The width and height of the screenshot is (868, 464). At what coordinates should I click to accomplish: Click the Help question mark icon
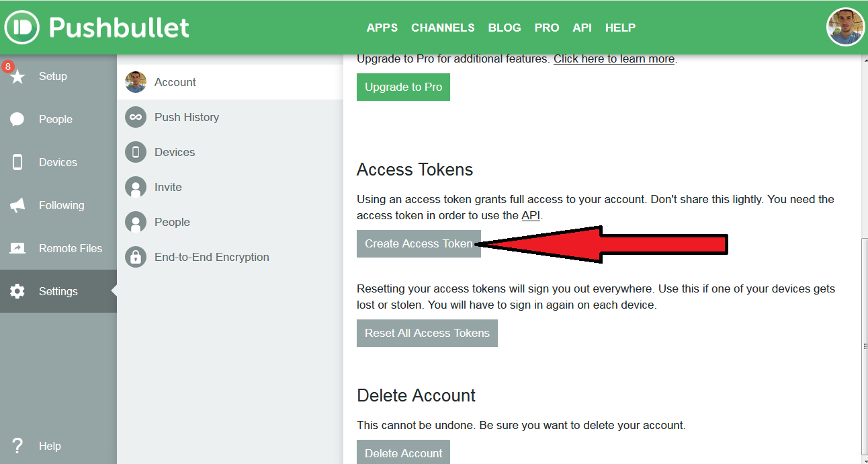tap(17, 446)
